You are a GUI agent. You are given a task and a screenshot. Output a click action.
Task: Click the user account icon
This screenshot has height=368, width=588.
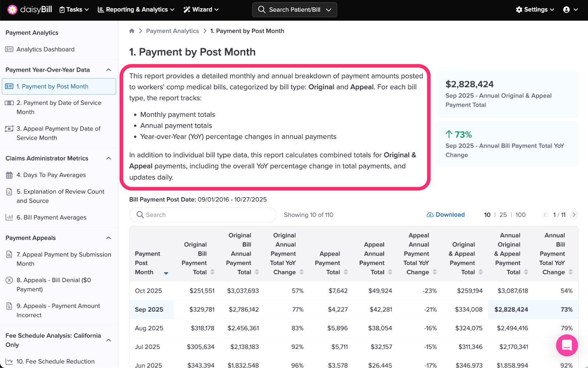(x=566, y=10)
